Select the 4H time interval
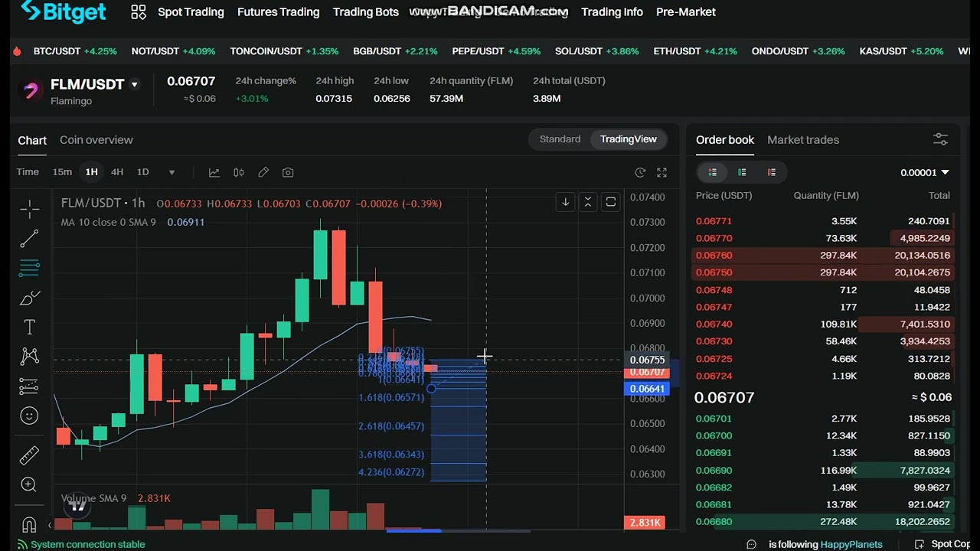This screenshot has width=980, height=551. pos(117,172)
